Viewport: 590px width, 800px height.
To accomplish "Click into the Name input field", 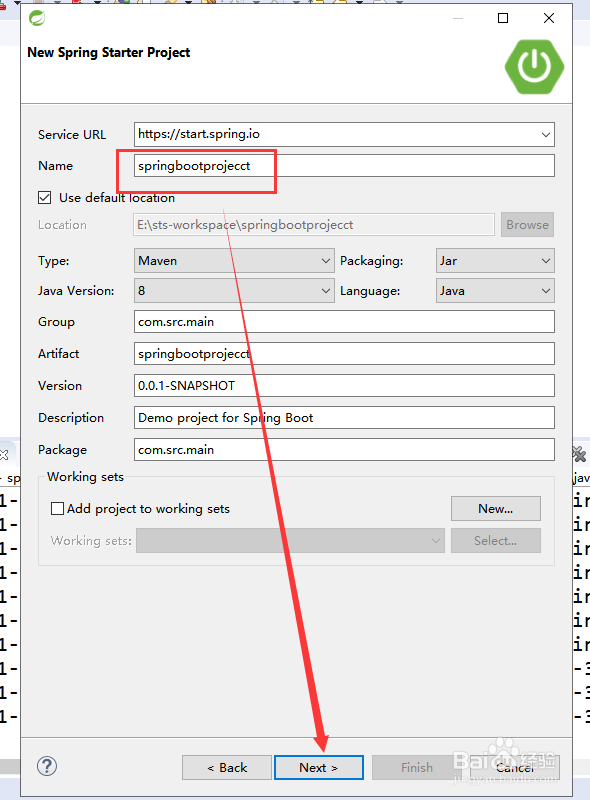I will point(344,166).
